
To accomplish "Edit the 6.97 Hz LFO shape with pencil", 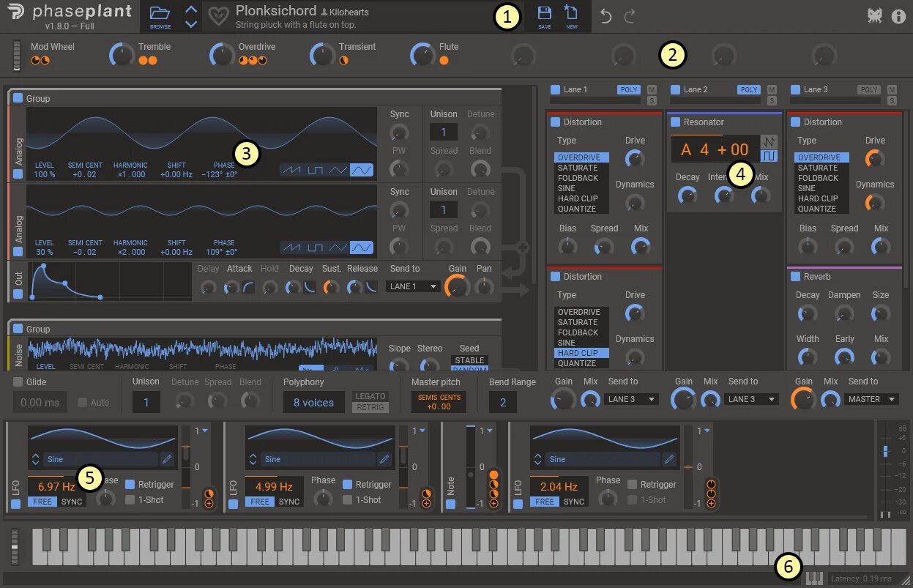I will (x=167, y=459).
